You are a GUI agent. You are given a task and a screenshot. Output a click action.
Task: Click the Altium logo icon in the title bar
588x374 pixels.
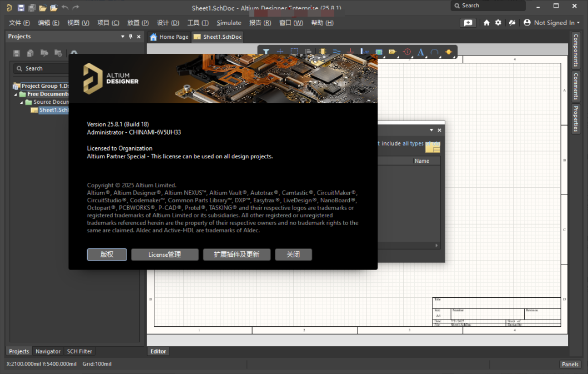pyautogui.click(x=9, y=8)
